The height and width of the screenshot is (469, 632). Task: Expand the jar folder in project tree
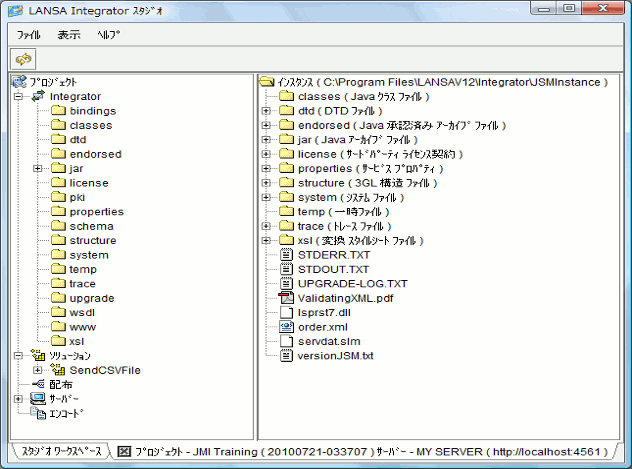(37, 168)
